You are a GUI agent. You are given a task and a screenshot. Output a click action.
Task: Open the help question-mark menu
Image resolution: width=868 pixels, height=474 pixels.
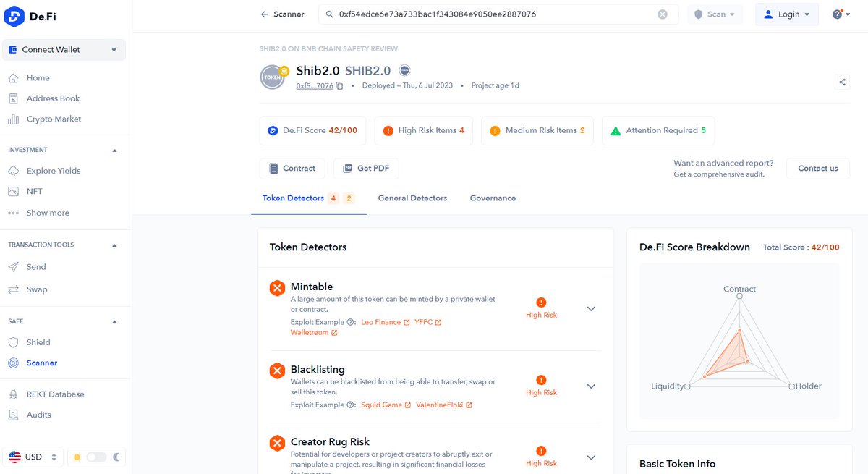click(x=841, y=14)
